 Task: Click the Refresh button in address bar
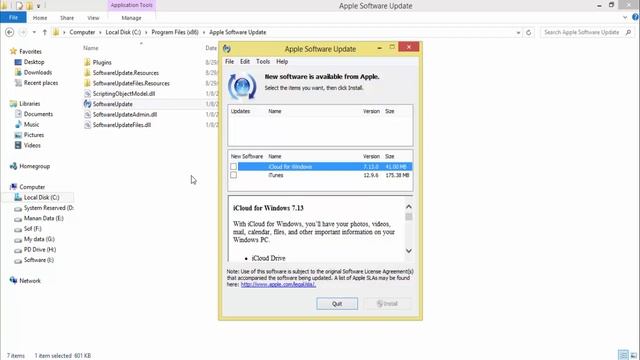point(529,32)
